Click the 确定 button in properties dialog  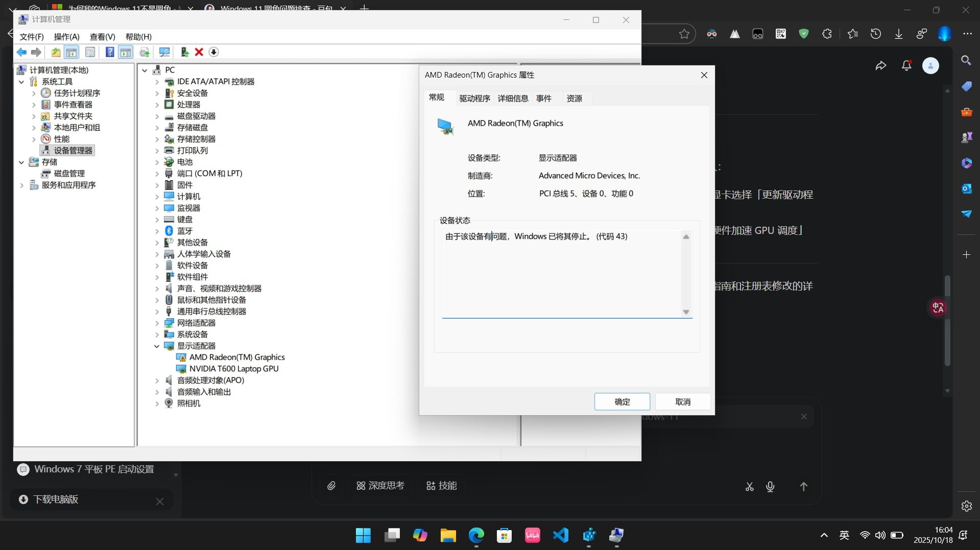pyautogui.click(x=622, y=402)
